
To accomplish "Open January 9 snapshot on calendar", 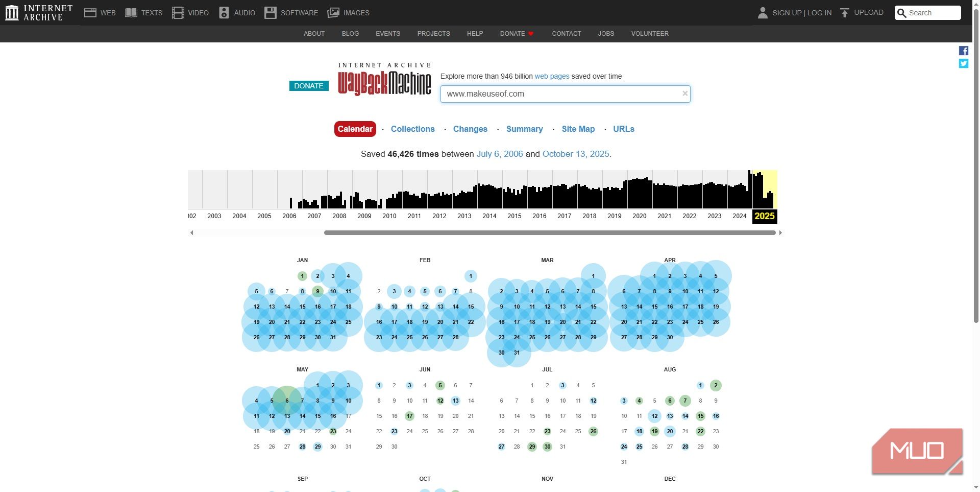I will tap(317, 291).
